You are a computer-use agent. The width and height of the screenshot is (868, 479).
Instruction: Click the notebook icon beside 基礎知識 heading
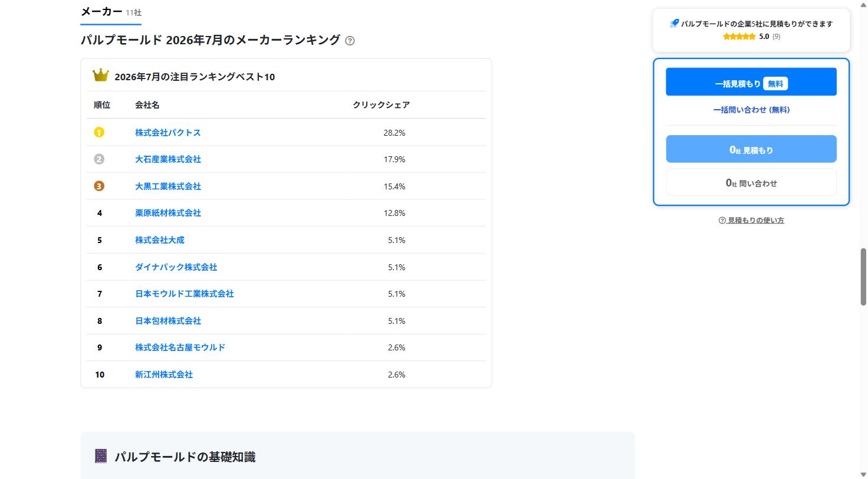101,456
